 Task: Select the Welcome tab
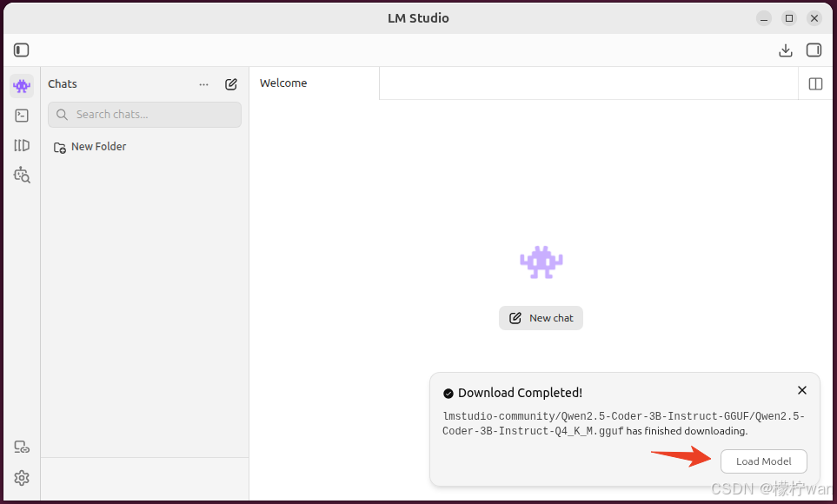(315, 83)
